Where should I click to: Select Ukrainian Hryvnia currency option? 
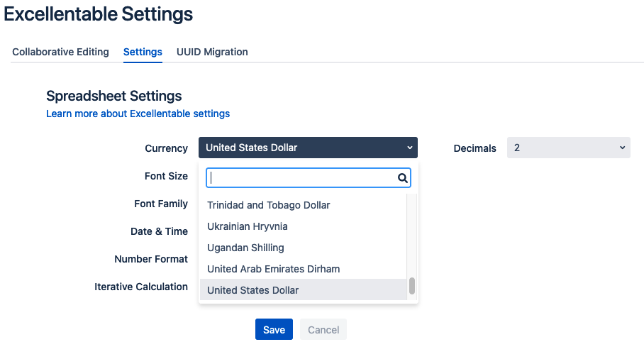point(303,226)
